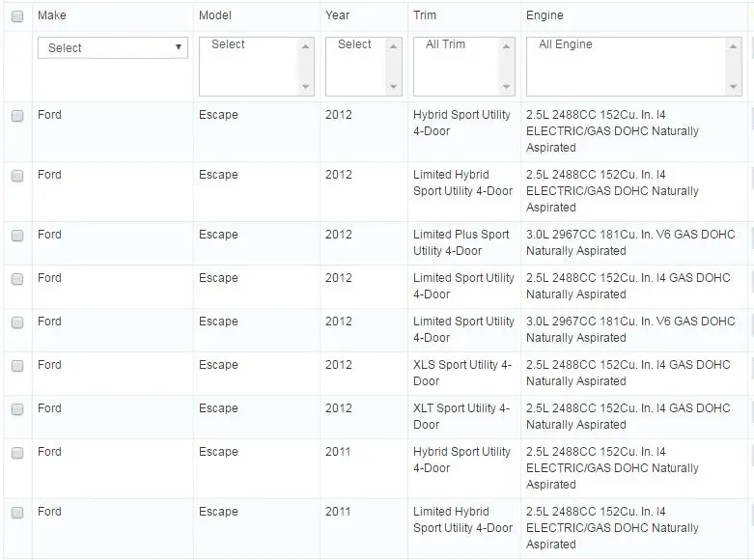
Task: Click Model list scroll down arrow
Action: pos(305,87)
